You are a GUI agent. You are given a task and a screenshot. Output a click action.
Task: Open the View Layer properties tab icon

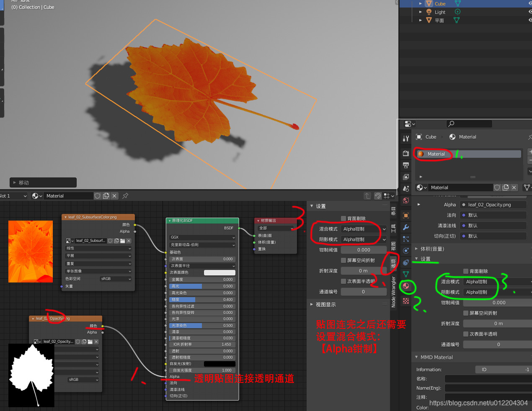tap(405, 177)
